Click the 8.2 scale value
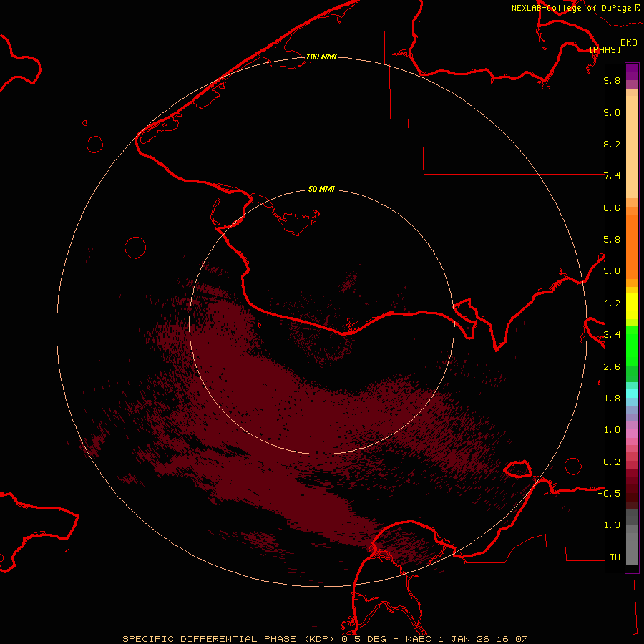Viewport: 644px width, 644px height. tap(612, 144)
